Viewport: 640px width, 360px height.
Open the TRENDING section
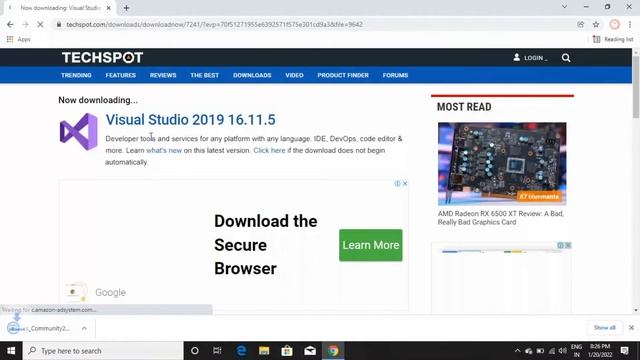76,76
